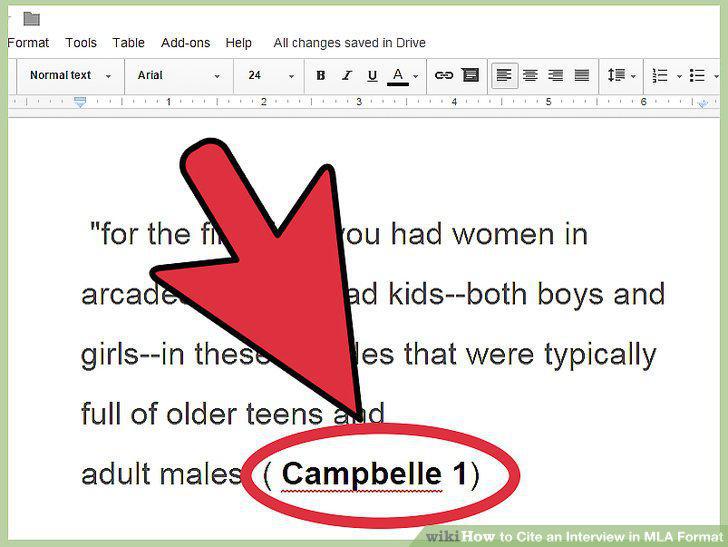This screenshot has height=547, width=728.
Task: Open the font size 24 dropdown
Action: (269, 75)
